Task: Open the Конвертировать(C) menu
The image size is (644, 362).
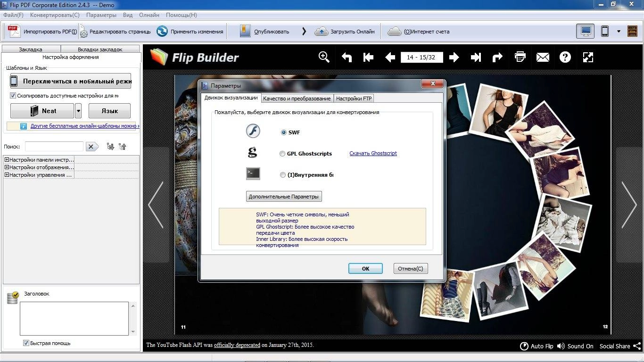Action: 55,15
